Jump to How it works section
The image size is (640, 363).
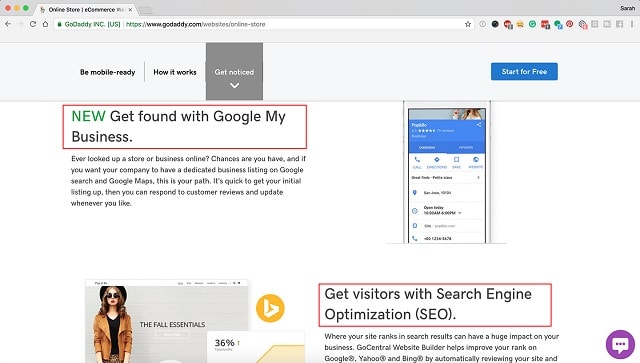coord(175,72)
